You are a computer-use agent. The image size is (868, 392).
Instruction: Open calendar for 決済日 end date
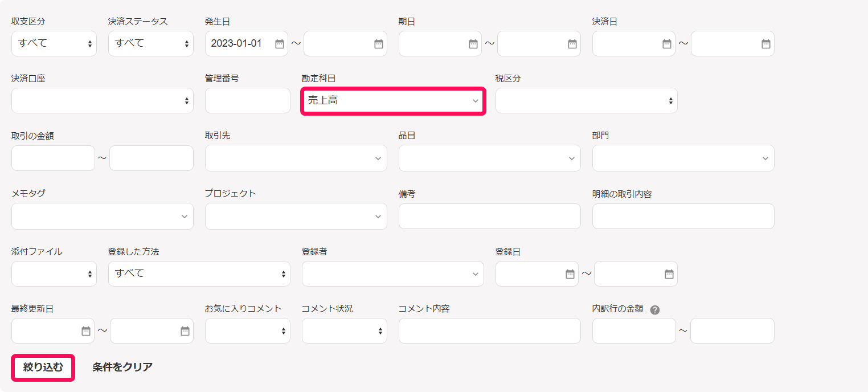pyautogui.click(x=766, y=44)
